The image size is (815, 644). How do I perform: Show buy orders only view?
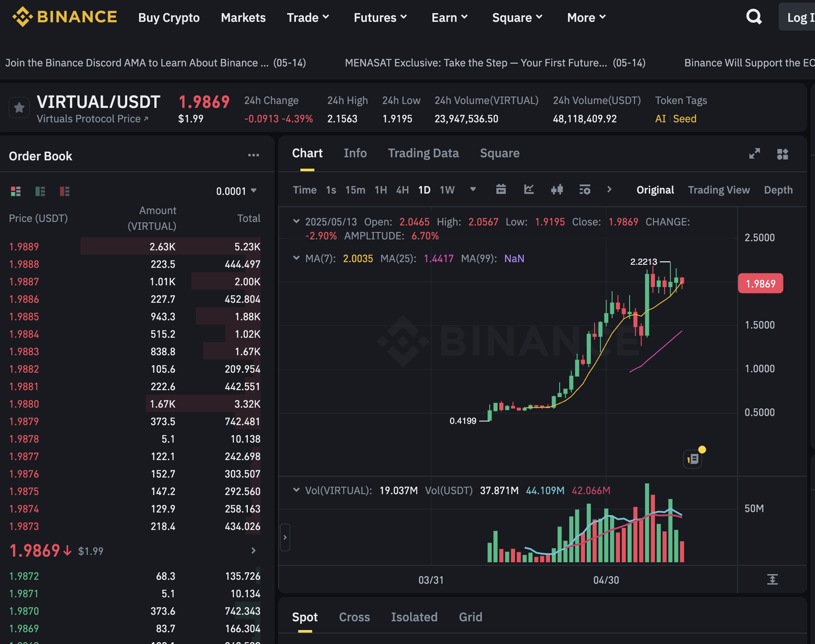click(40, 191)
